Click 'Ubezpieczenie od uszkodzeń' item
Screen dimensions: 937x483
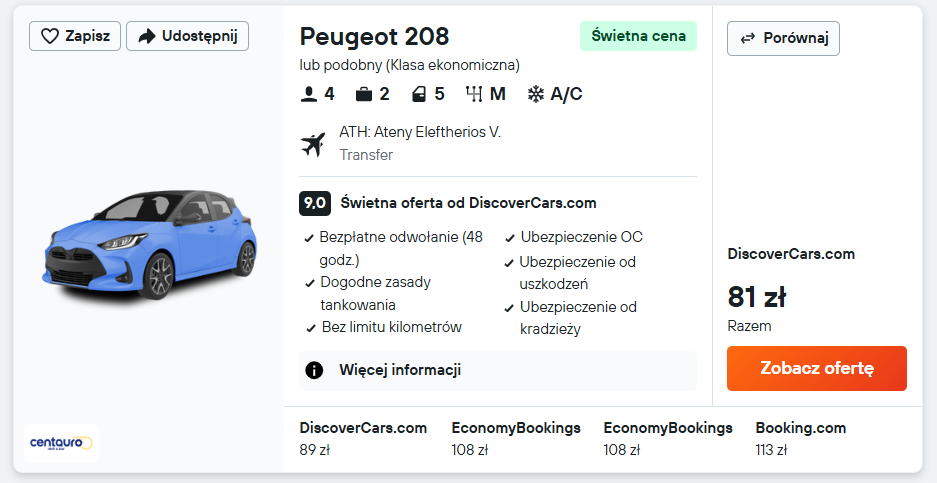[578, 273]
